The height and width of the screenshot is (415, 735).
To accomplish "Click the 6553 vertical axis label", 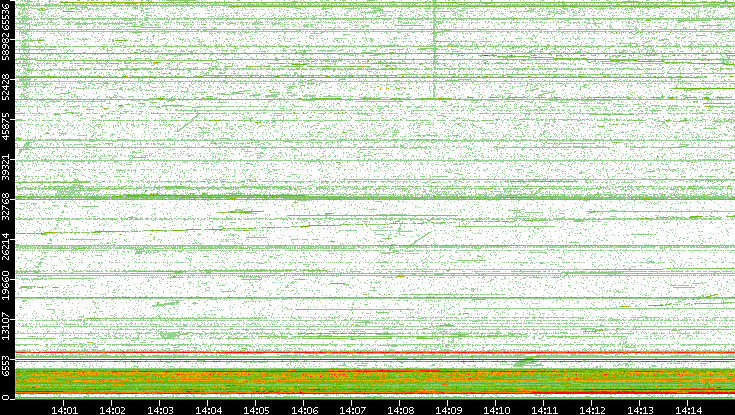I will click(x=5, y=364).
